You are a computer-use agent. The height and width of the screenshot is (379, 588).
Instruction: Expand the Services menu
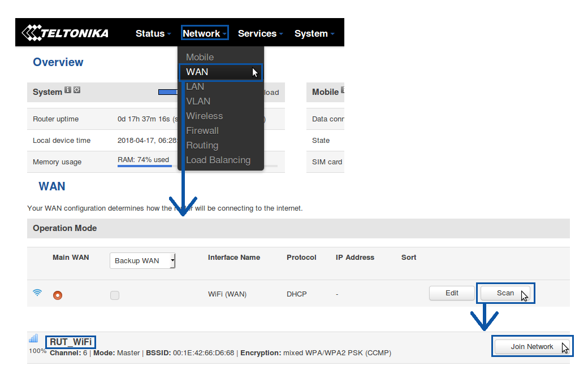click(x=260, y=34)
